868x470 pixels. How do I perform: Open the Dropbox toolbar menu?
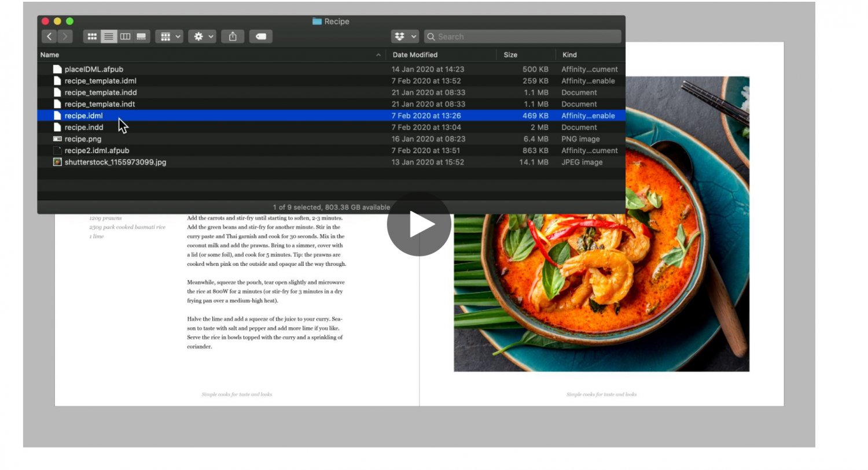pyautogui.click(x=404, y=36)
